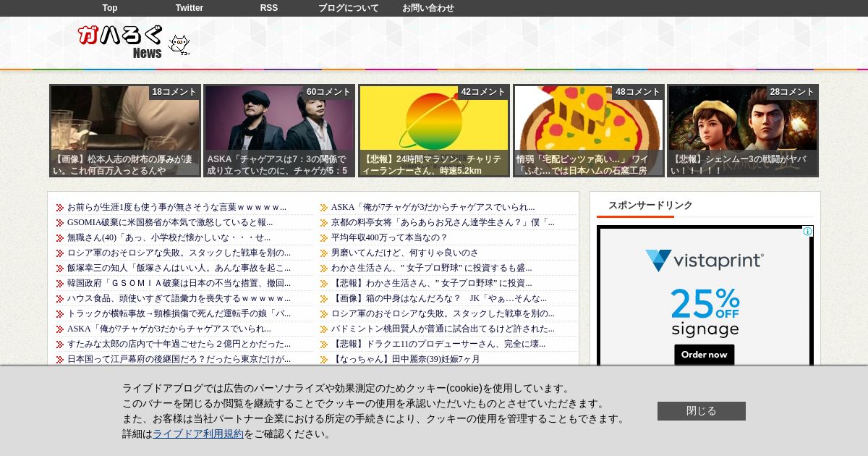The height and width of the screenshot is (456, 868).
Task: Open the 松本人志の財布 featured thumbnail
Action: tap(125, 131)
